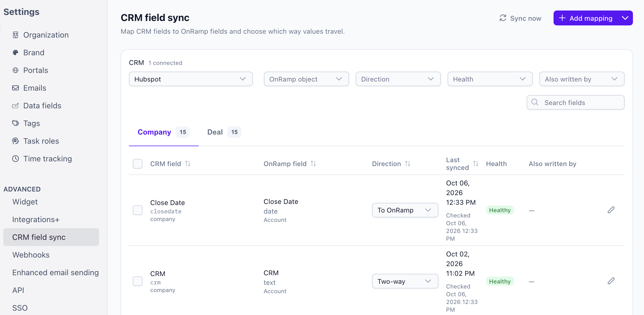The image size is (644, 315).
Task: Switch to the Company tab
Action: click(x=163, y=132)
